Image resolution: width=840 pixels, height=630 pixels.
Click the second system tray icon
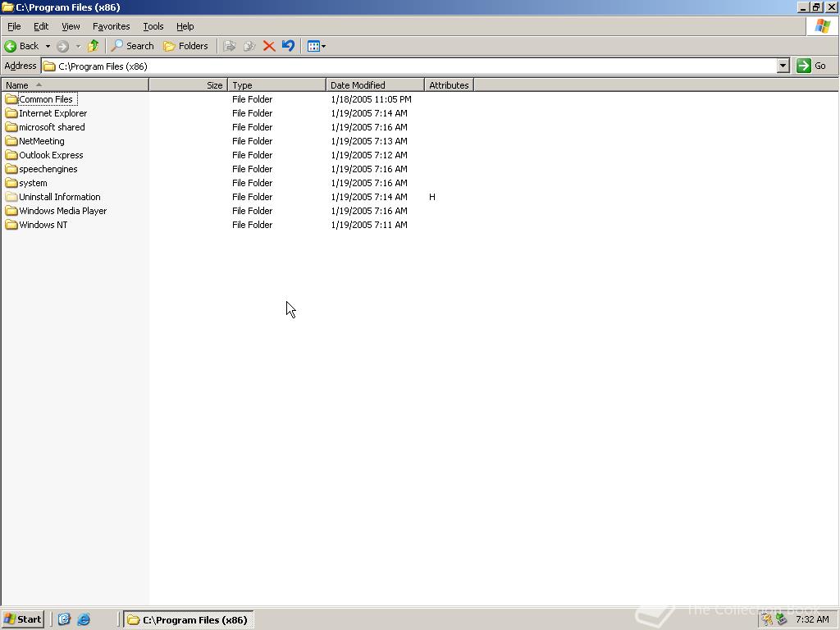coord(781,620)
